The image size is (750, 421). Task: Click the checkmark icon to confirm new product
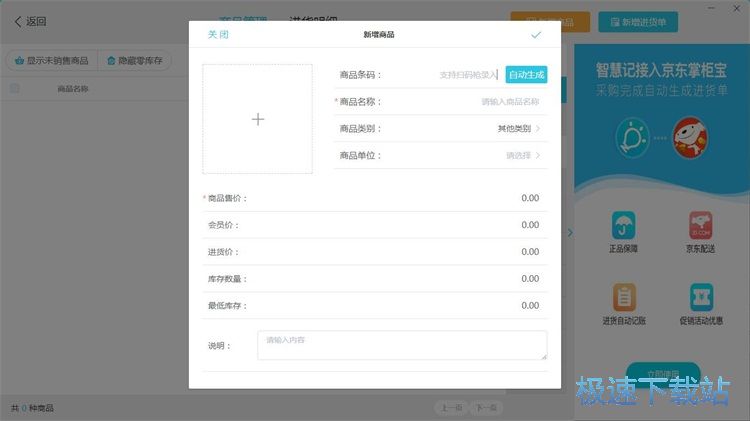(x=536, y=35)
